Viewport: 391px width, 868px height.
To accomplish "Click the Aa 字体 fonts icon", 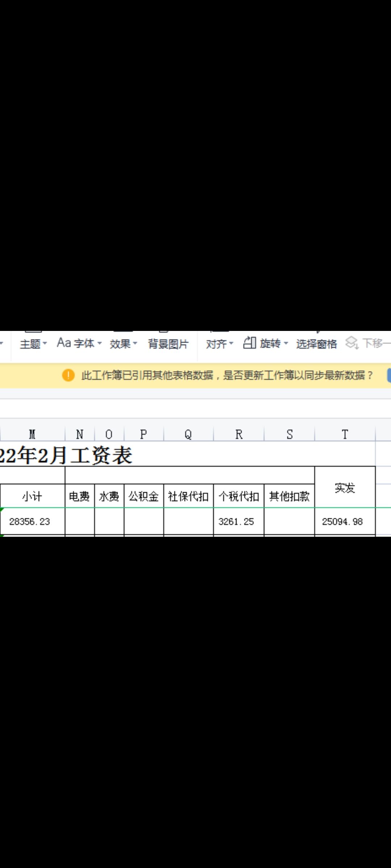I will point(64,343).
